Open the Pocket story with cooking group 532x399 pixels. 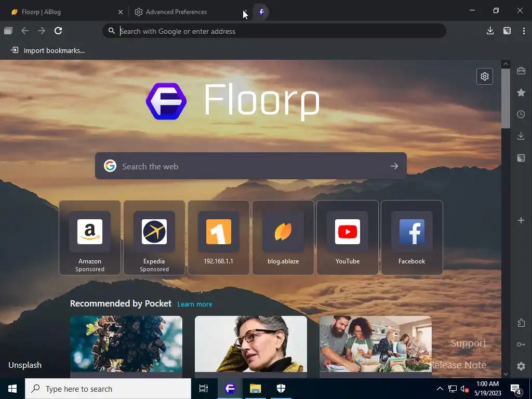tap(376, 346)
